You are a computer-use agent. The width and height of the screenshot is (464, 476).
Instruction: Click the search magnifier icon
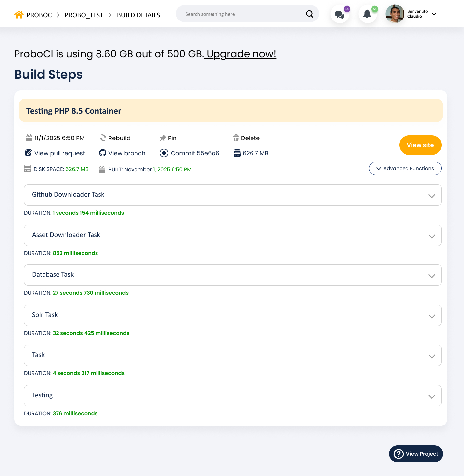(309, 14)
